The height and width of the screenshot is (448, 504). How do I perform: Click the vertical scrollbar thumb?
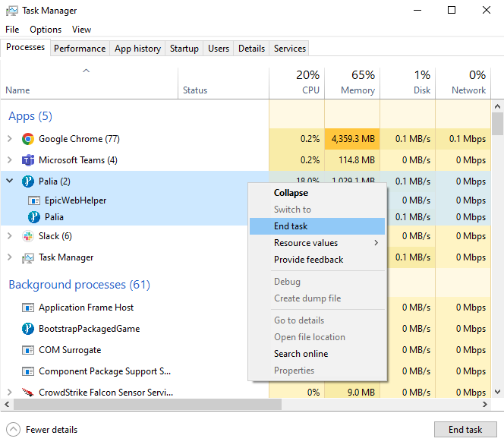coord(498,124)
